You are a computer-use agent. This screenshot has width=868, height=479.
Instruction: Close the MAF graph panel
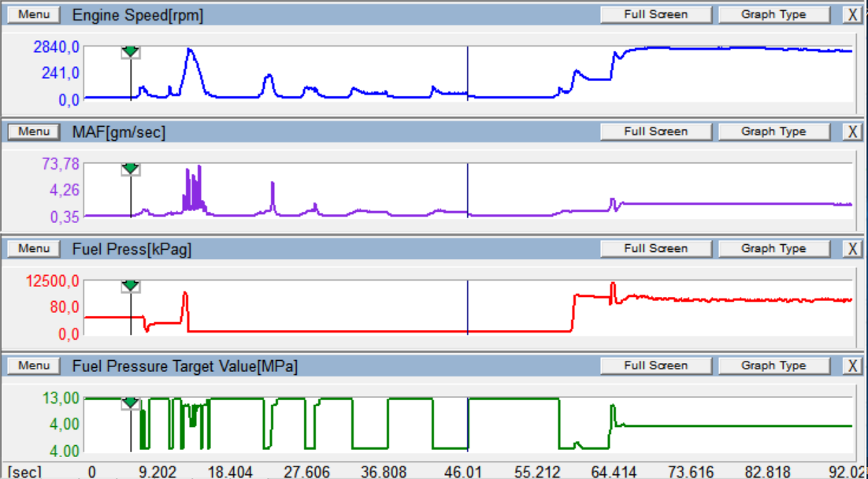[851, 132]
